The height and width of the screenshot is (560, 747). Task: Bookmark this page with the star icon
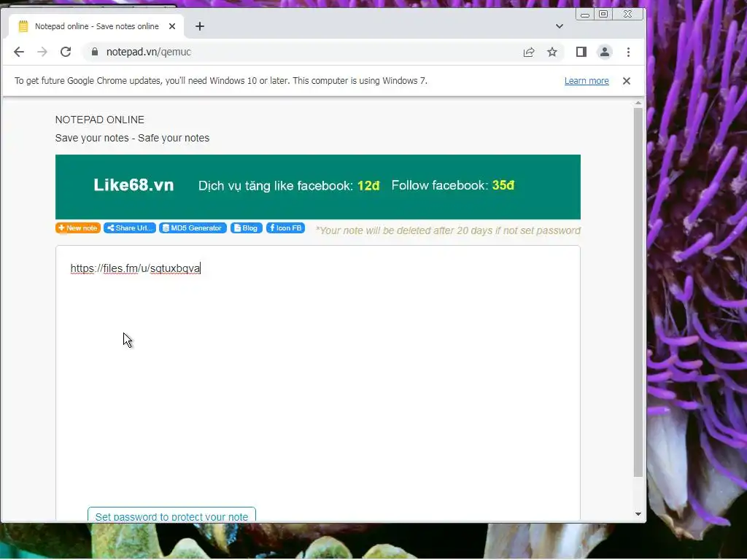(x=552, y=52)
